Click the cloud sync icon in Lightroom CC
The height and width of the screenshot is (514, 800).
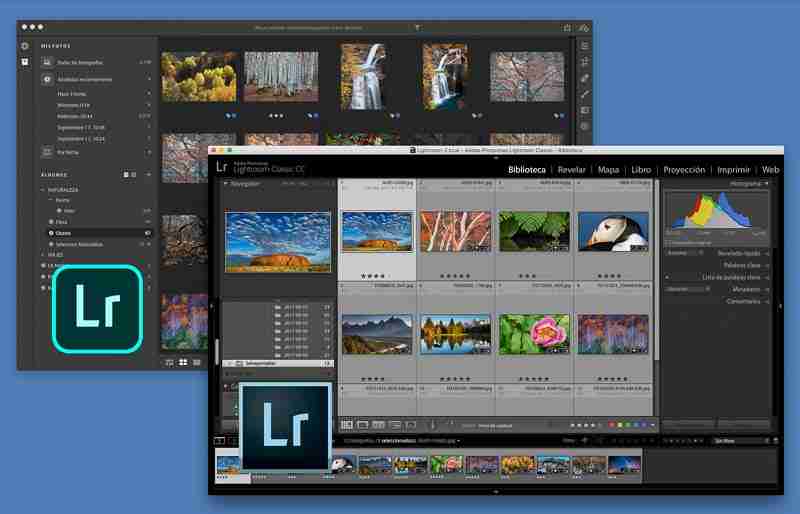(x=584, y=28)
